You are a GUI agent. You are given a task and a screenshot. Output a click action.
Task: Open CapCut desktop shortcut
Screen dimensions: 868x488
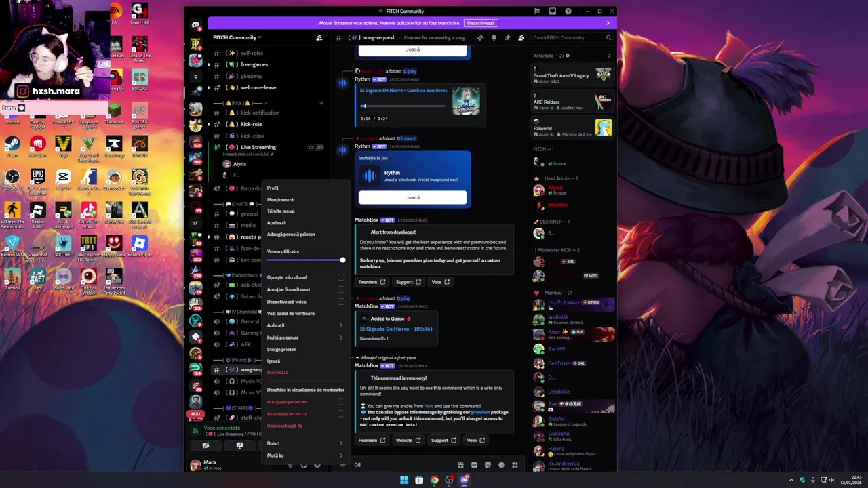click(x=63, y=180)
